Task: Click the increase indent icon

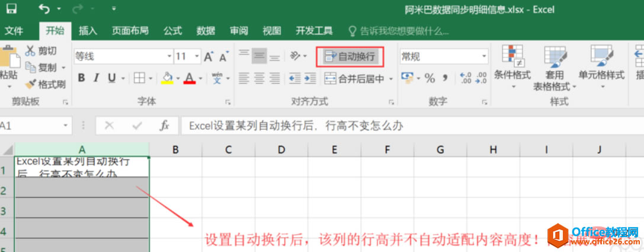Action: click(310, 78)
